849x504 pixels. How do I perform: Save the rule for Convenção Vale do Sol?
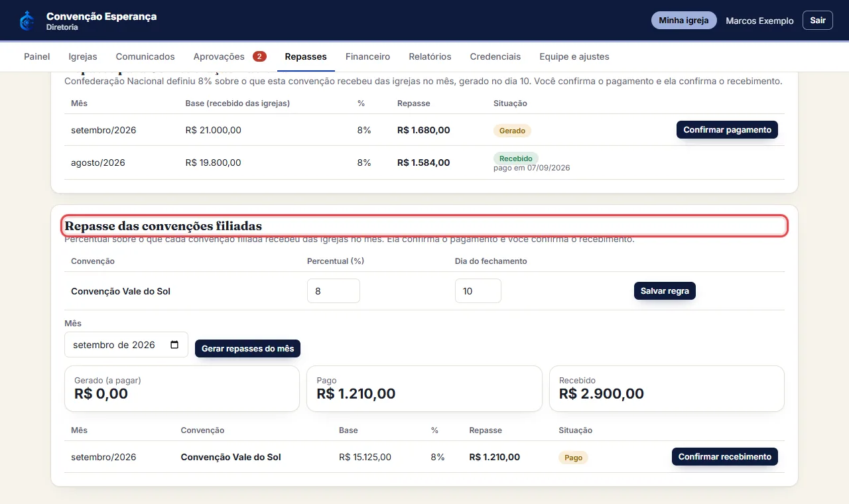click(665, 290)
